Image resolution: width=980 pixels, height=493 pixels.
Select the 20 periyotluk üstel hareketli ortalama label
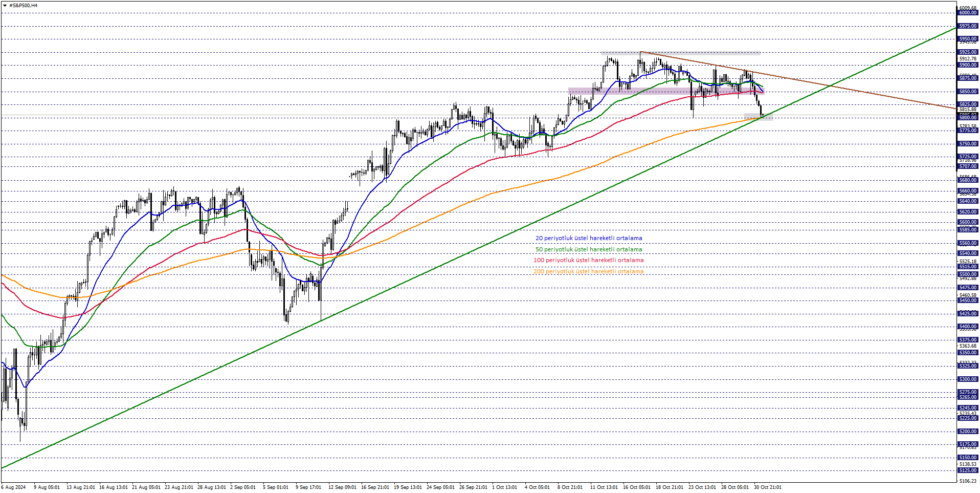click(589, 238)
